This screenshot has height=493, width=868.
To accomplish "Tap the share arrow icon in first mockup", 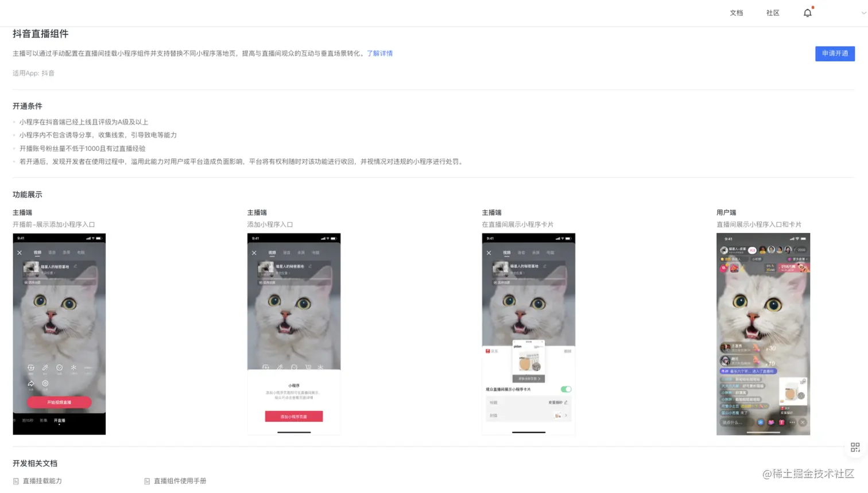I will click(31, 383).
